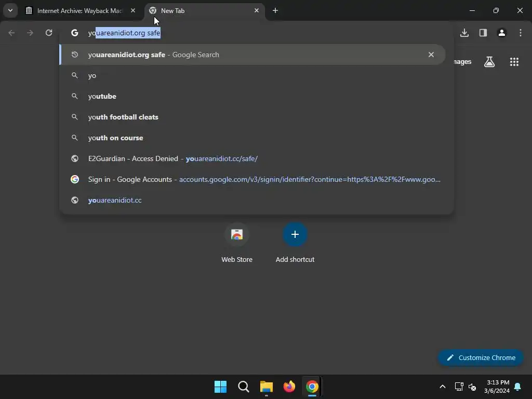Open the Windows Start menu

(220, 387)
